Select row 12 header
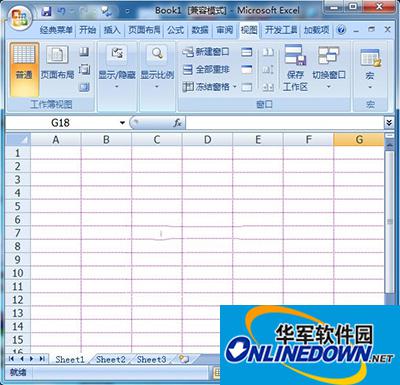This screenshot has width=400, height=385. (x=18, y=300)
